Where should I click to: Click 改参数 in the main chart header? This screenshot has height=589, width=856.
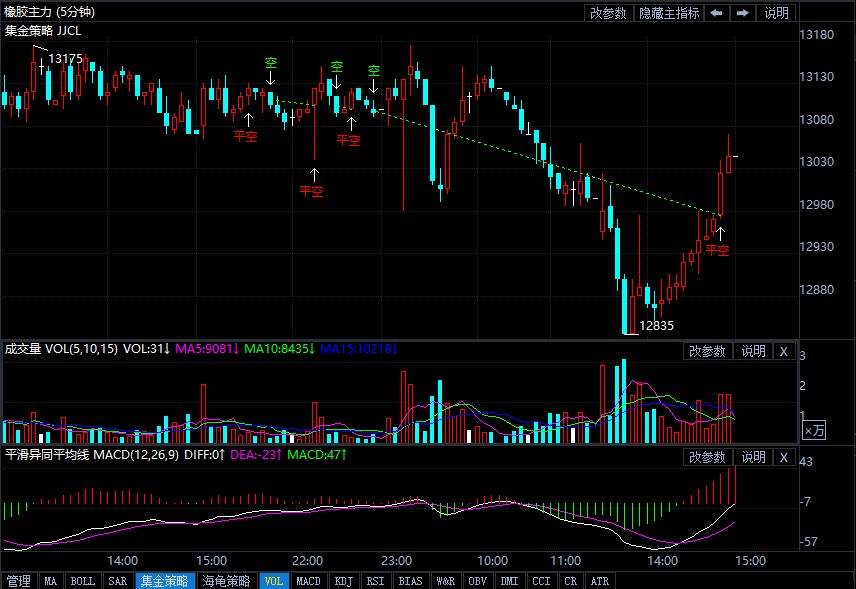point(608,13)
